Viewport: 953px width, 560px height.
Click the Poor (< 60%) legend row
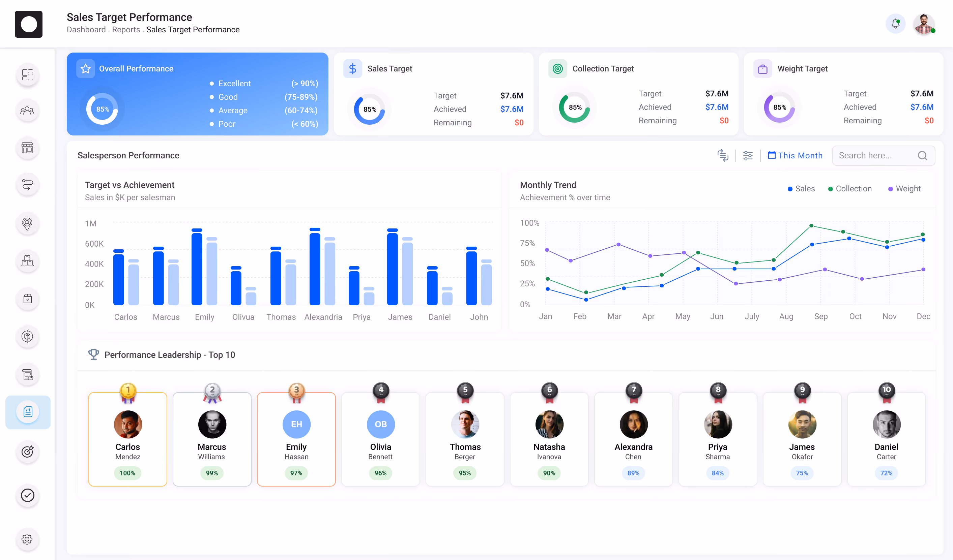tap(264, 124)
